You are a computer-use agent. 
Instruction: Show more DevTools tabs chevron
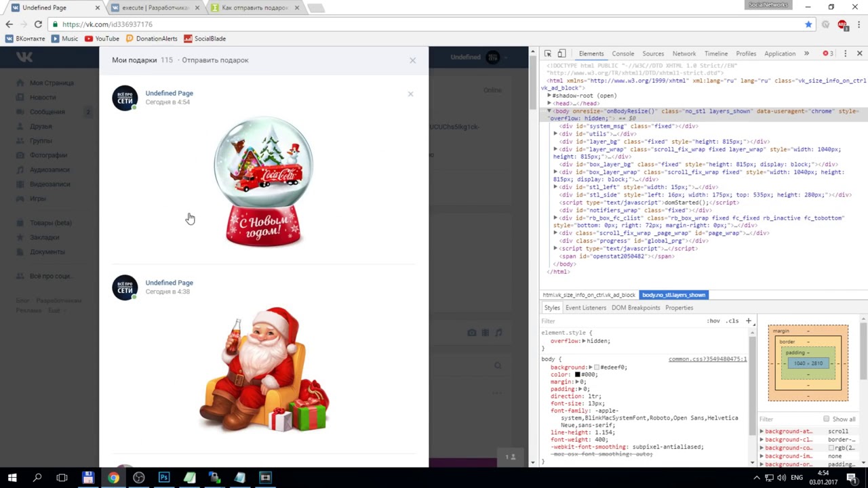click(806, 54)
